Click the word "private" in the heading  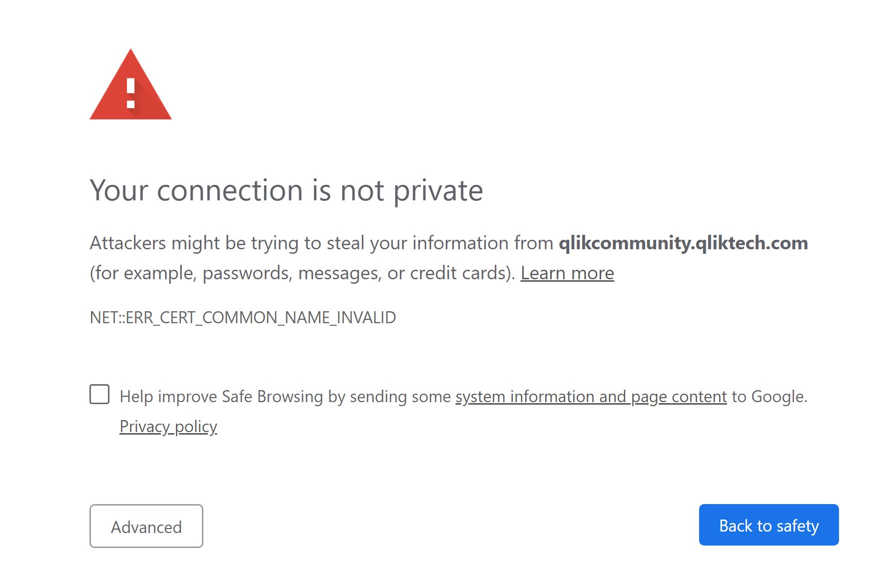[x=438, y=190]
